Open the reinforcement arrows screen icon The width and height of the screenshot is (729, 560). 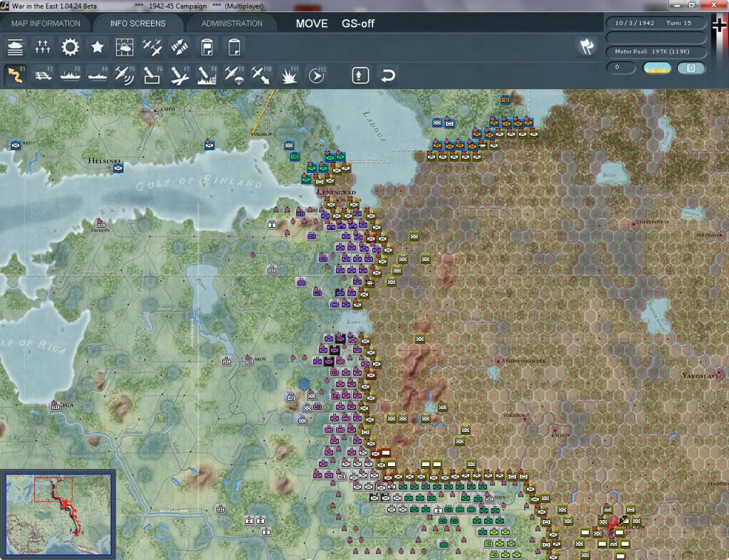[x=42, y=47]
